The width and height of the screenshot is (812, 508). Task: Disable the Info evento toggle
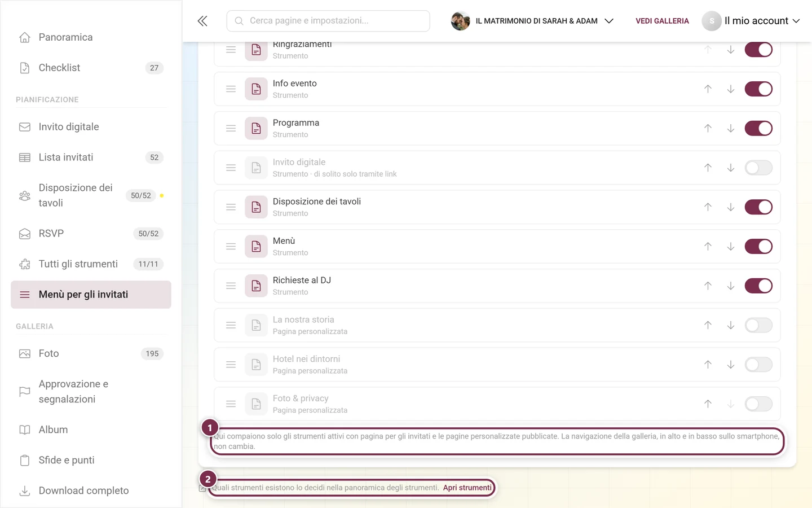click(758, 89)
